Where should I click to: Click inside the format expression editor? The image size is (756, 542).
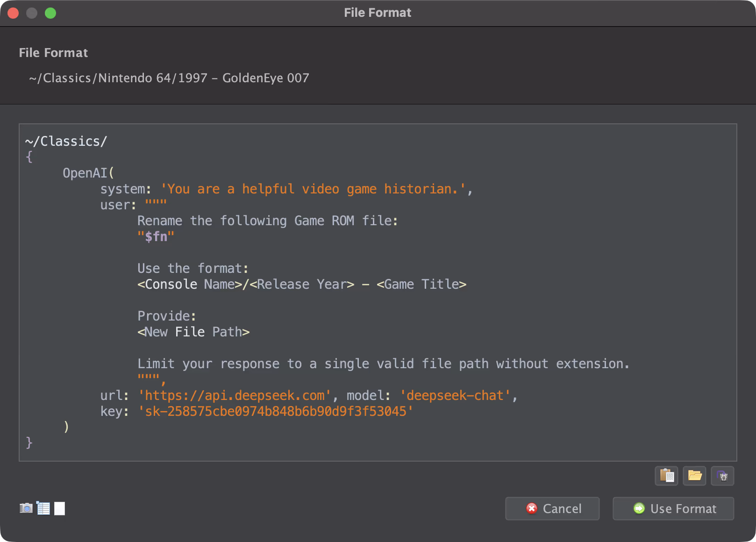click(x=378, y=292)
